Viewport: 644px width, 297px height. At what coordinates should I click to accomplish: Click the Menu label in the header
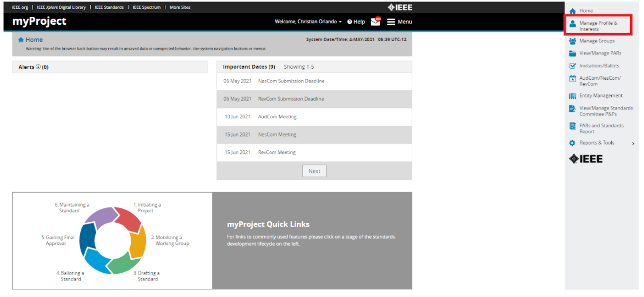click(405, 22)
